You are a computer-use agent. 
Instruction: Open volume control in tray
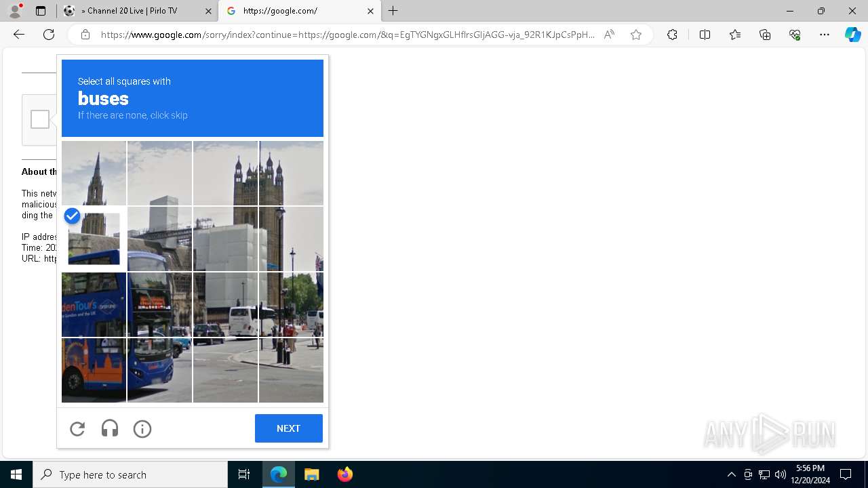[780, 474]
